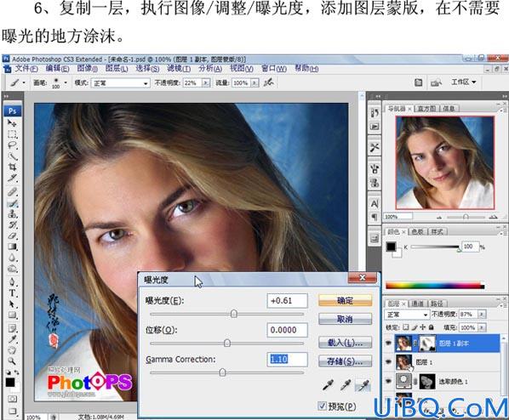509x420 pixels.
Task: Select the Hand tool
Action: (12, 350)
